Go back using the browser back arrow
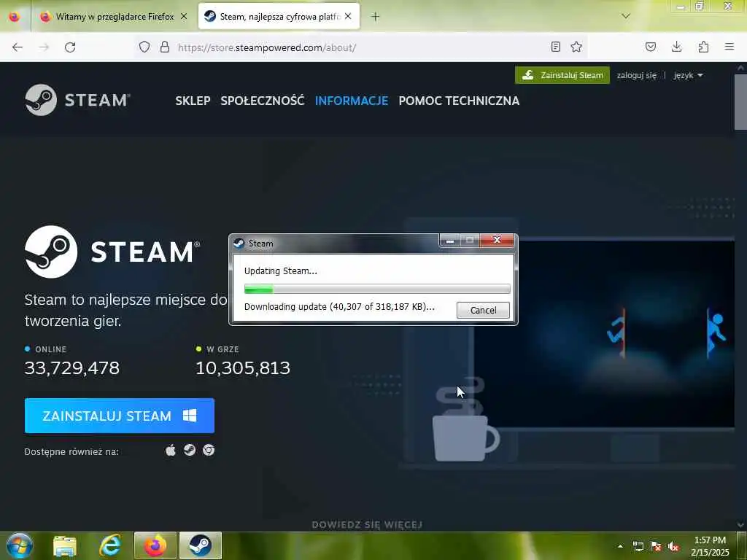Image resolution: width=747 pixels, height=560 pixels. point(18,47)
